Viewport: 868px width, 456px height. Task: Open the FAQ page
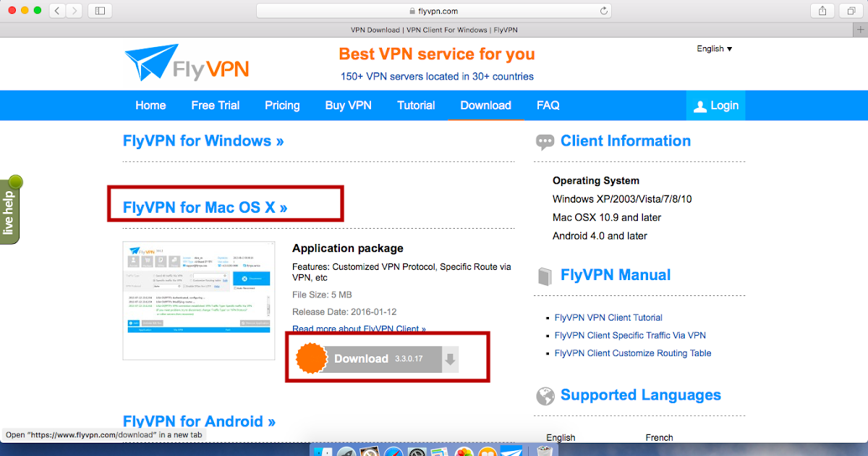tap(548, 105)
